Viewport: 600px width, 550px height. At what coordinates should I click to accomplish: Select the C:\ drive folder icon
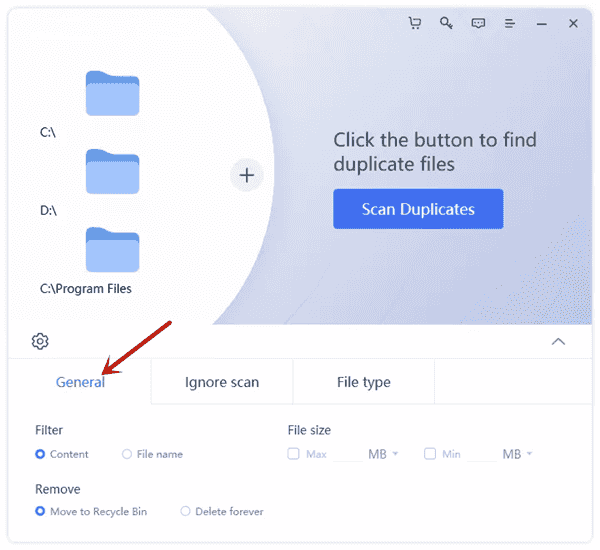pyautogui.click(x=112, y=93)
